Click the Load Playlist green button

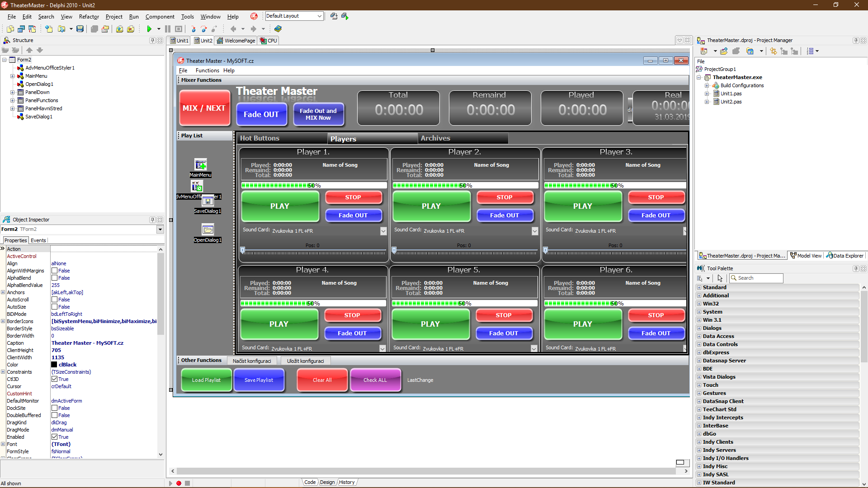coord(206,380)
